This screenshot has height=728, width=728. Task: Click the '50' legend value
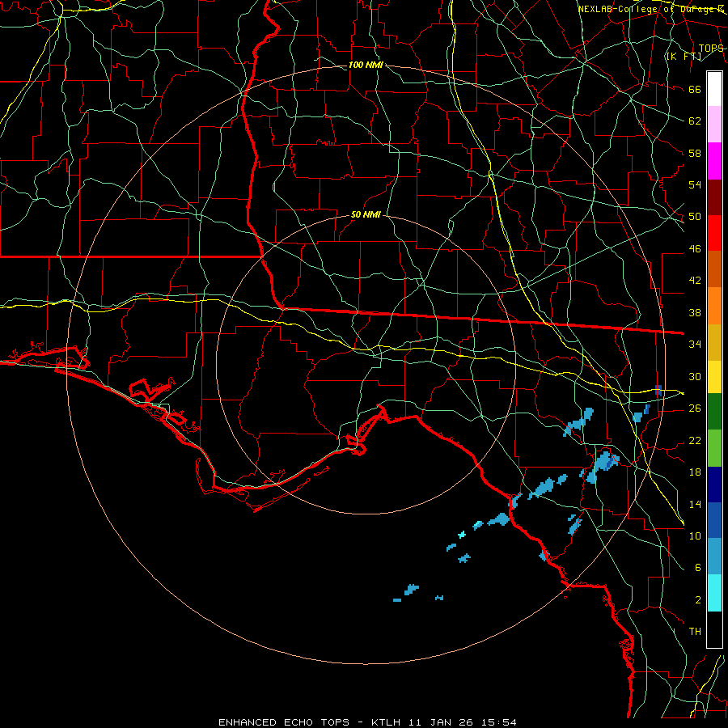point(695,217)
